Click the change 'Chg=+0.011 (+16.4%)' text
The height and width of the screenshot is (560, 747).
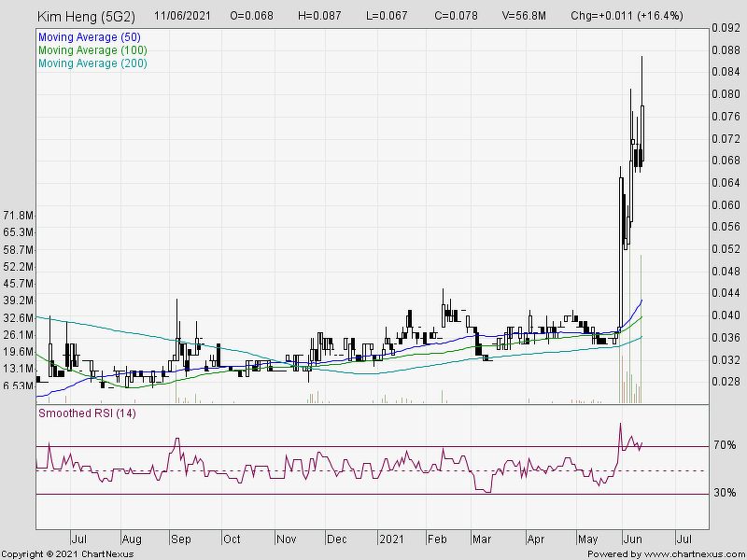(627, 16)
